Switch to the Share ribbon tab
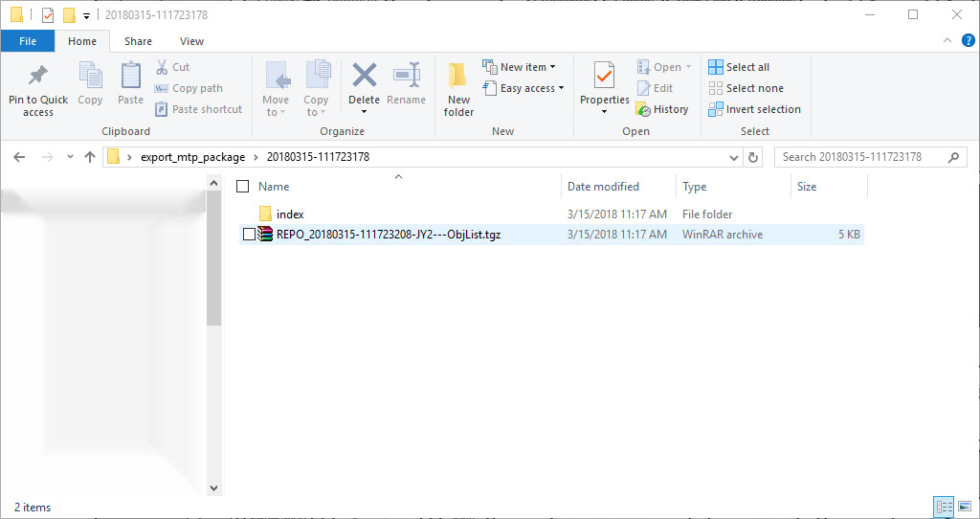 tap(138, 41)
